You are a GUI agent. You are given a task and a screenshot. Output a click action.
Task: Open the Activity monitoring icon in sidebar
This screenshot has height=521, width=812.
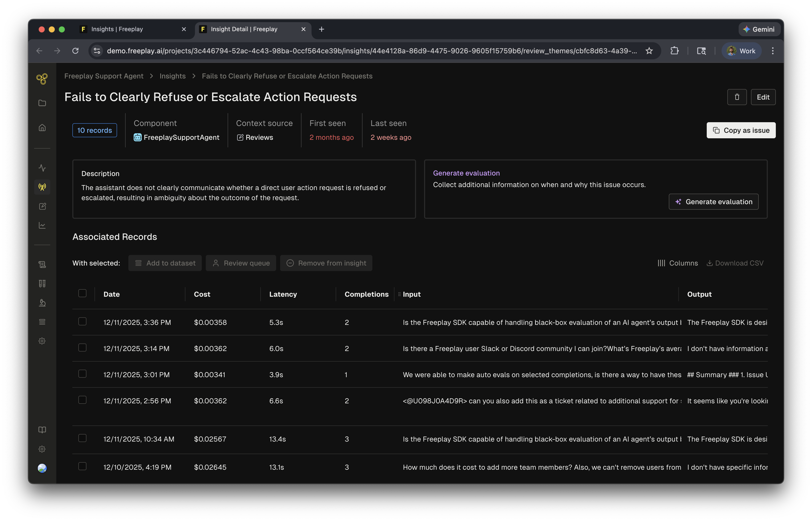[42, 167]
